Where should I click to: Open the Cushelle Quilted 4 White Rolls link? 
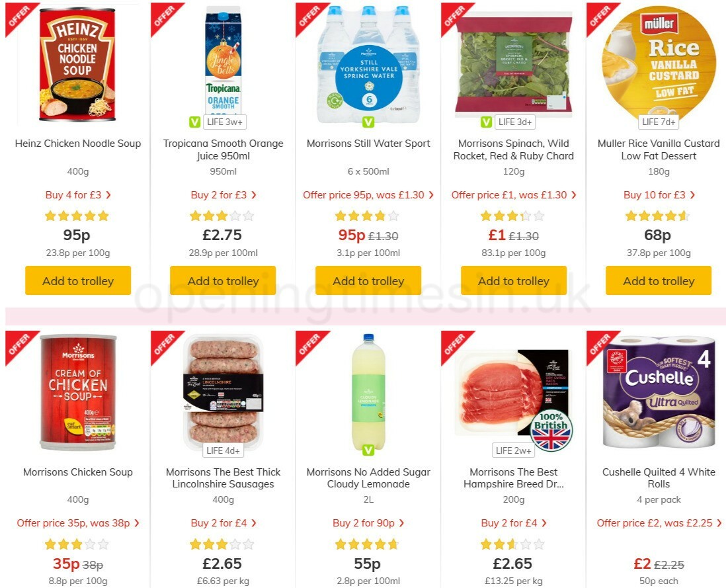coord(659,478)
